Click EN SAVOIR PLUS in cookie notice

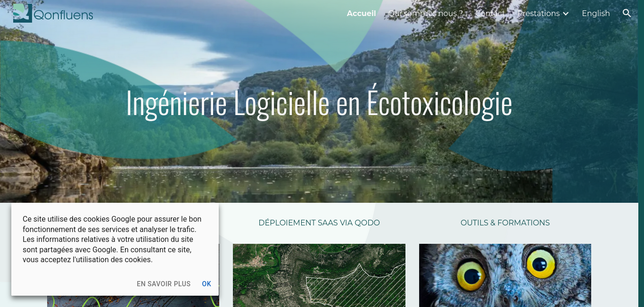tap(164, 284)
